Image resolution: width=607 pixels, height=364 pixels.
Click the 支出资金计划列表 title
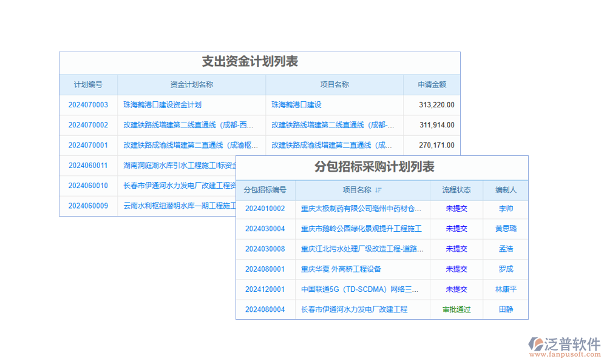(x=251, y=61)
